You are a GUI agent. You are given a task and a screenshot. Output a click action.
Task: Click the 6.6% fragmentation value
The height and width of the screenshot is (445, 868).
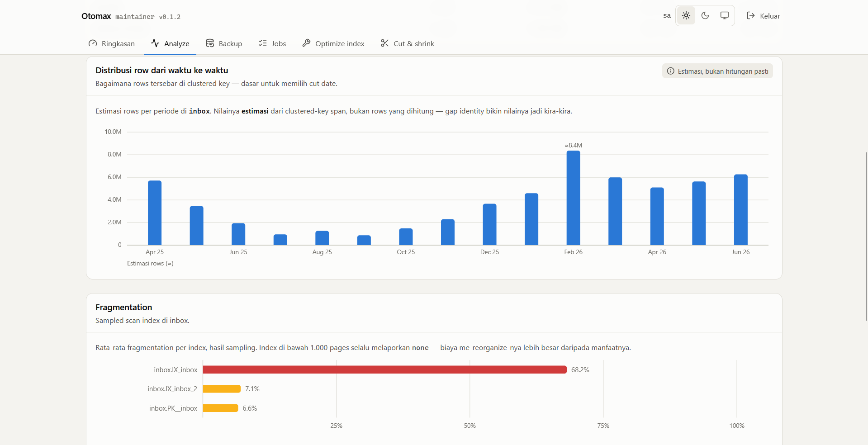(250, 408)
